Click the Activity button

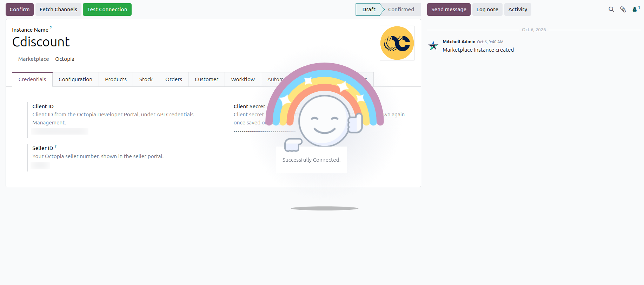(x=518, y=9)
